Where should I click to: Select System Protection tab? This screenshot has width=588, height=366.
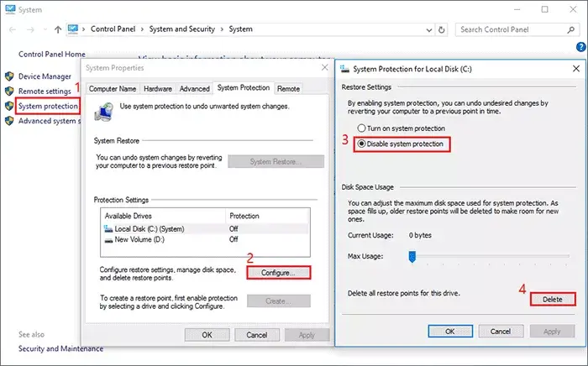pos(244,87)
